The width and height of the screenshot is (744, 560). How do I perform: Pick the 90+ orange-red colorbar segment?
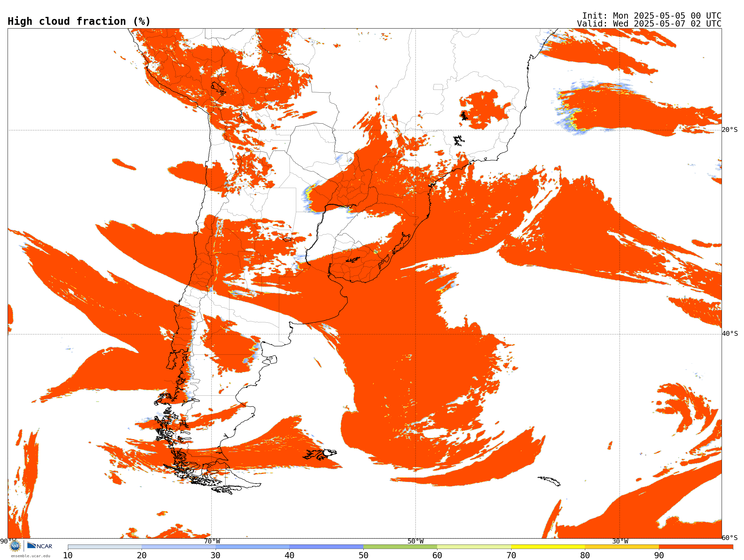point(696,547)
